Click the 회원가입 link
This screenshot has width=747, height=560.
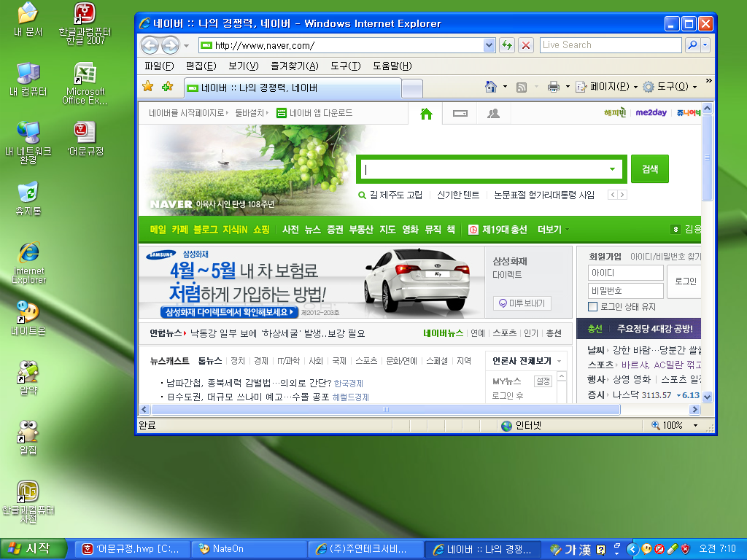[x=605, y=257]
